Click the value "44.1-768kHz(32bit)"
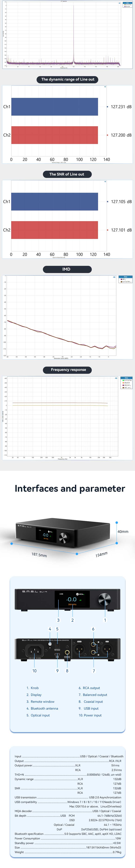 (x=109, y=816)
